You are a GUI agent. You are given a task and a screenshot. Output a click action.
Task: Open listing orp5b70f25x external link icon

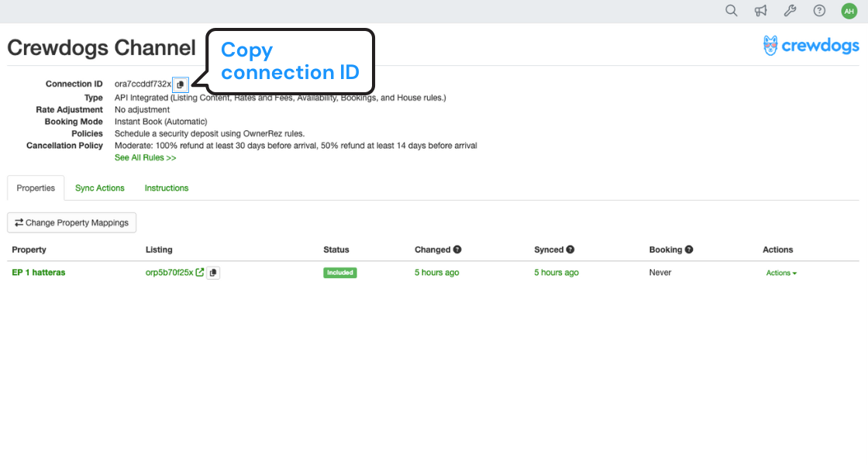pos(200,272)
